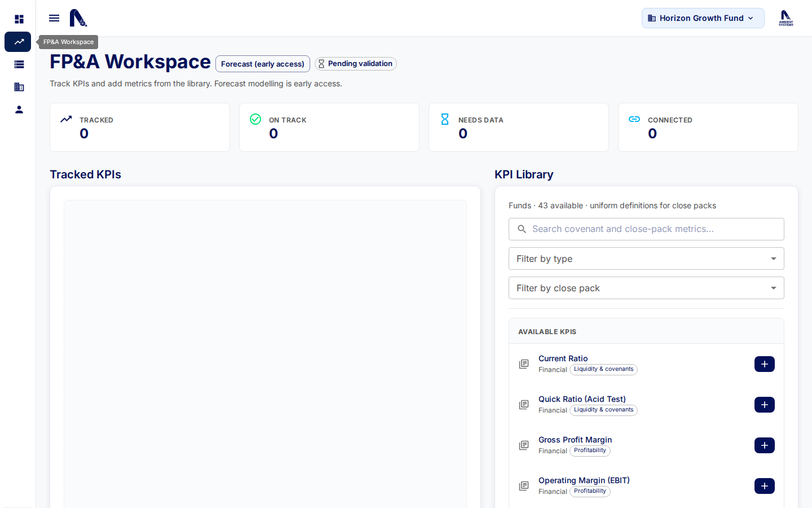This screenshot has width=812, height=508.
Task: Click Liquidity & covenants tag under Current Ratio
Action: (603, 370)
